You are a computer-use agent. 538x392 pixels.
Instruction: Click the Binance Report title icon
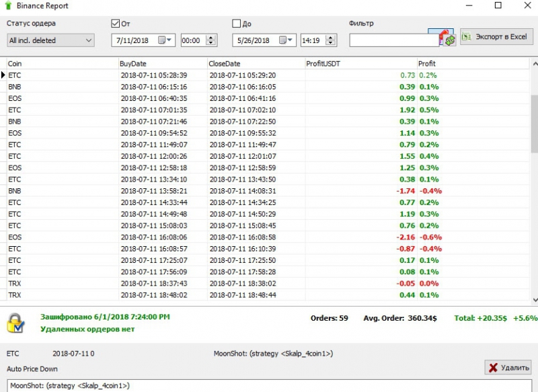click(x=8, y=5)
